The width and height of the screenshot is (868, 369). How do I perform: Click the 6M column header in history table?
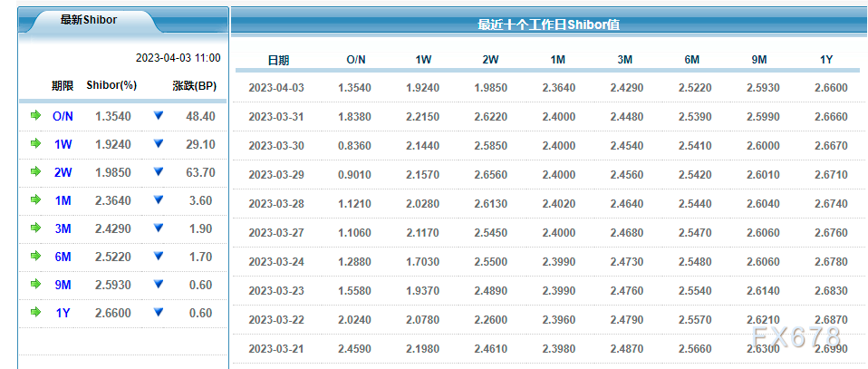[692, 60]
